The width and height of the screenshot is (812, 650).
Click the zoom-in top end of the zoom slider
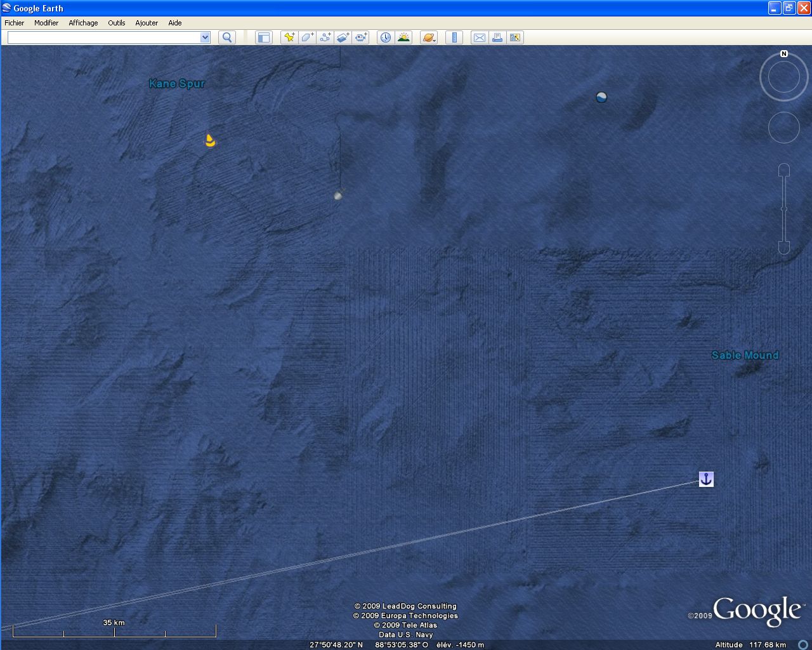784,170
